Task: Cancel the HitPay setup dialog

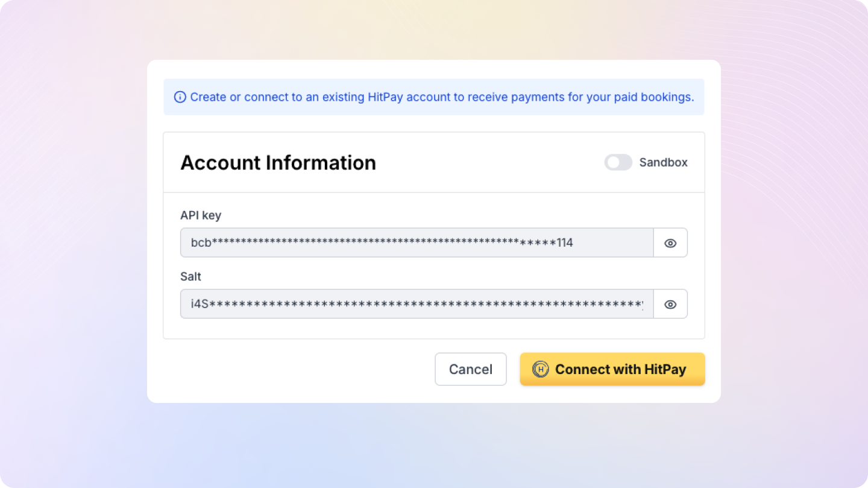Action: point(471,369)
